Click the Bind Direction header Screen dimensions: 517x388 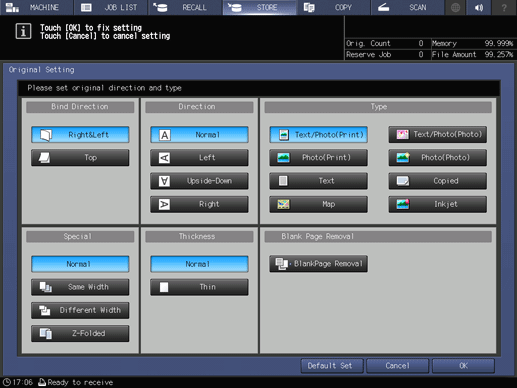point(80,107)
